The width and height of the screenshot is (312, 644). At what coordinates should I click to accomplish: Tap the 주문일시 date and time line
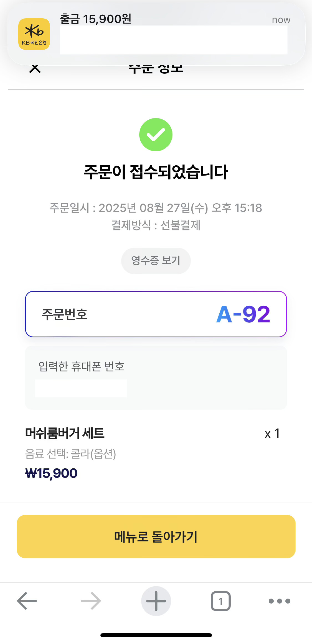tap(156, 208)
